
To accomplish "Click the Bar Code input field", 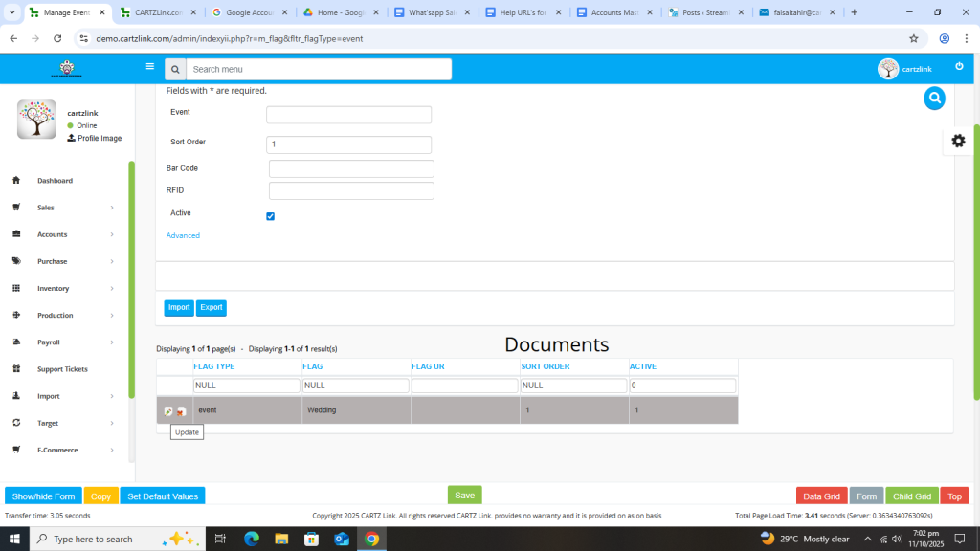I will tap(351, 168).
